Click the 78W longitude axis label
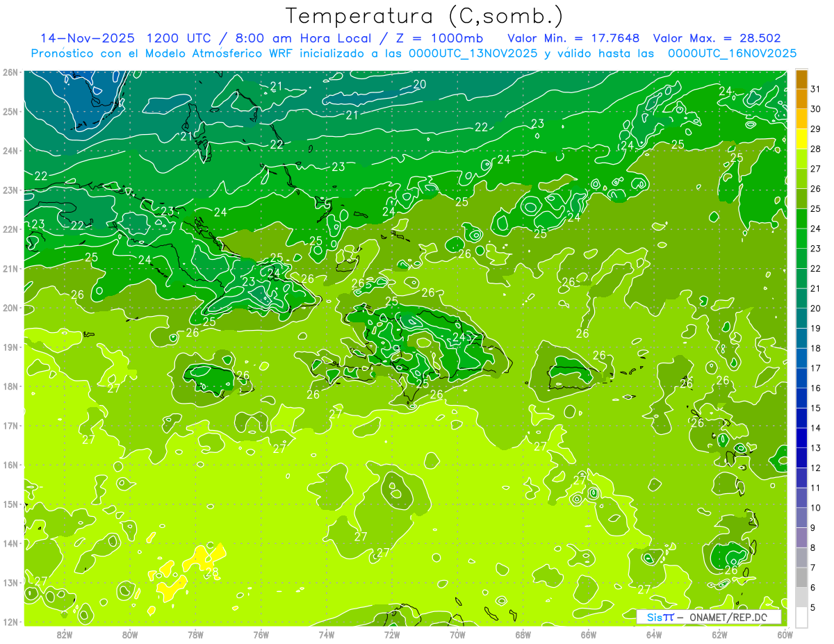 (x=195, y=634)
